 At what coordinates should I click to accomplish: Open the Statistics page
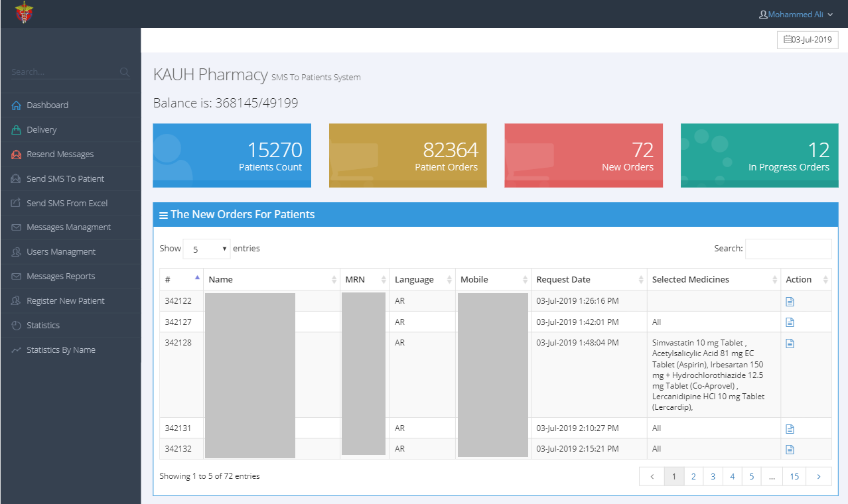[70, 326]
